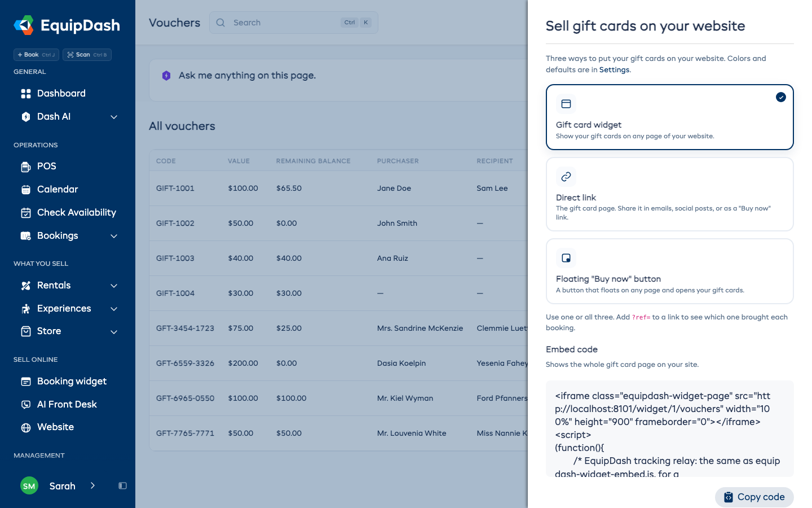This screenshot has width=812, height=508.
Task: Expand the Rentals submenu chevron
Action: click(114, 286)
